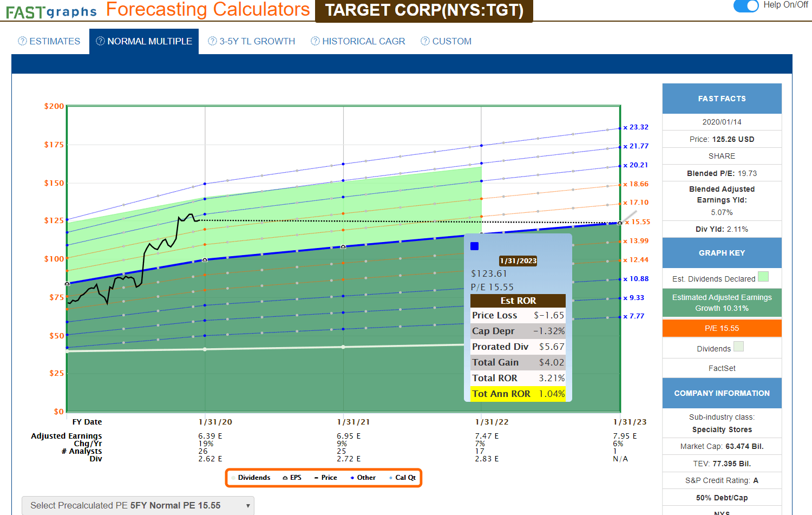This screenshot has width=812, height=515.
Task: Click the 1/31/23 date axis label
Action: click(630, 422)
